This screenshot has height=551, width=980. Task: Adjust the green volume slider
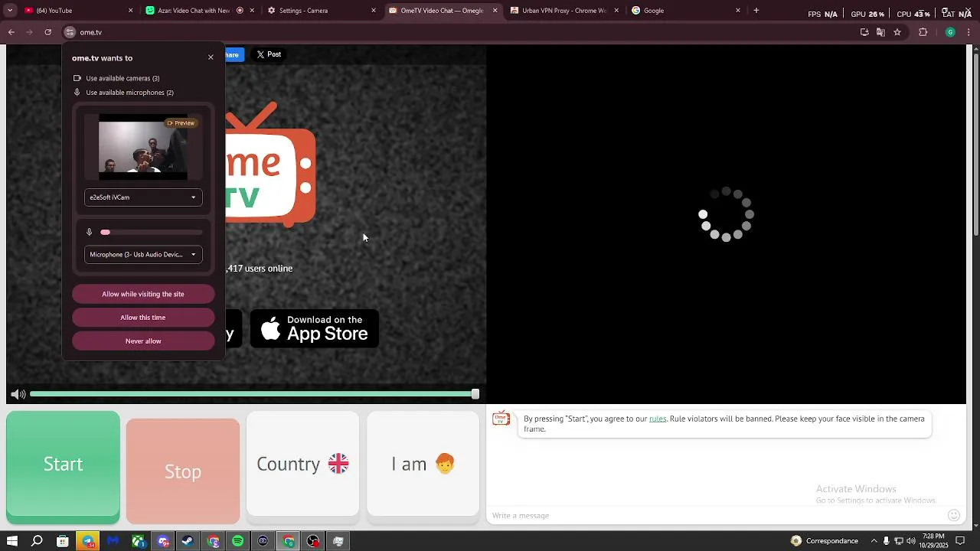(254, 394)
